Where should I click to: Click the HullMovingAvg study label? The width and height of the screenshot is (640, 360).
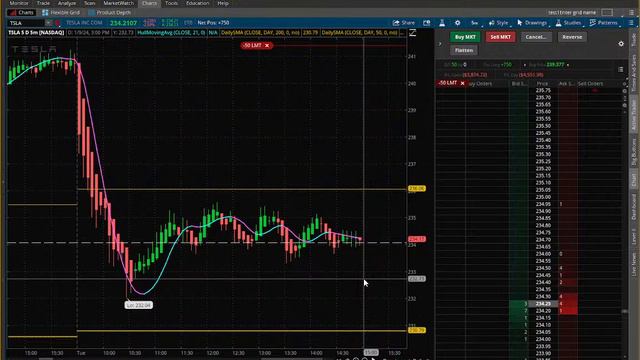tap(171, 33)
